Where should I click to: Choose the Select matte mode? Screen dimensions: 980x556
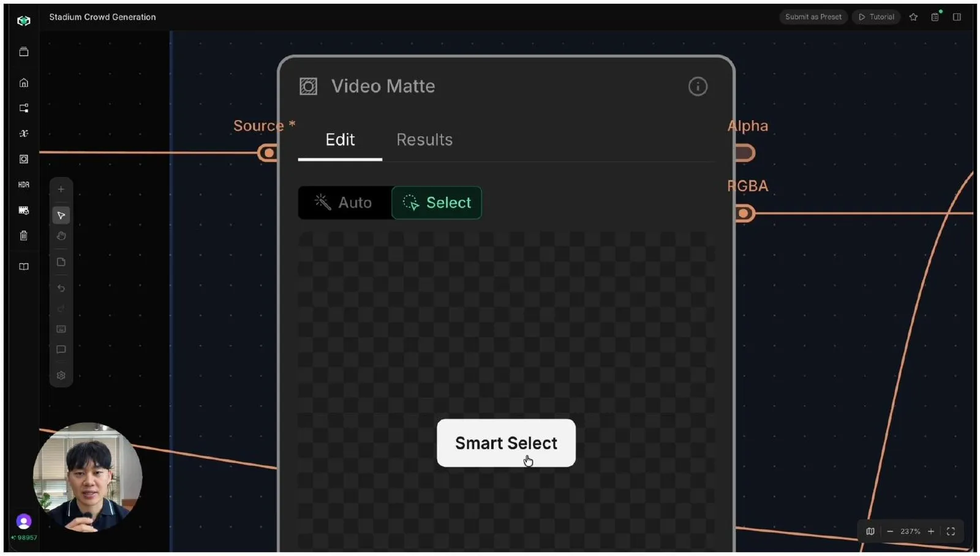(437, 203)
